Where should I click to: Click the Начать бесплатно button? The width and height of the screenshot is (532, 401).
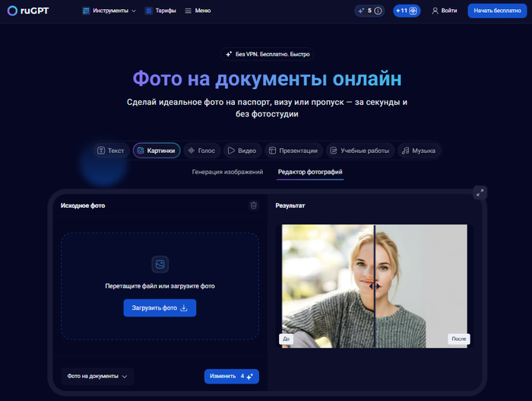[497, 11]
